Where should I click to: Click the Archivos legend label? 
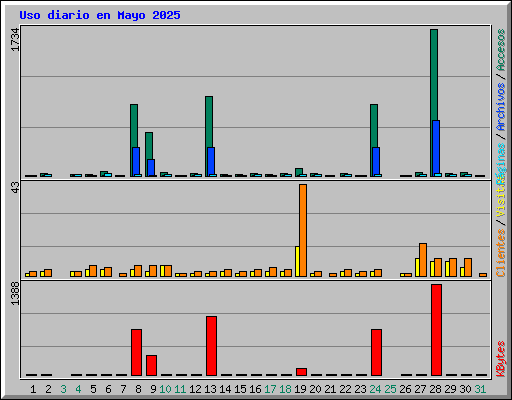click(501, 107)
